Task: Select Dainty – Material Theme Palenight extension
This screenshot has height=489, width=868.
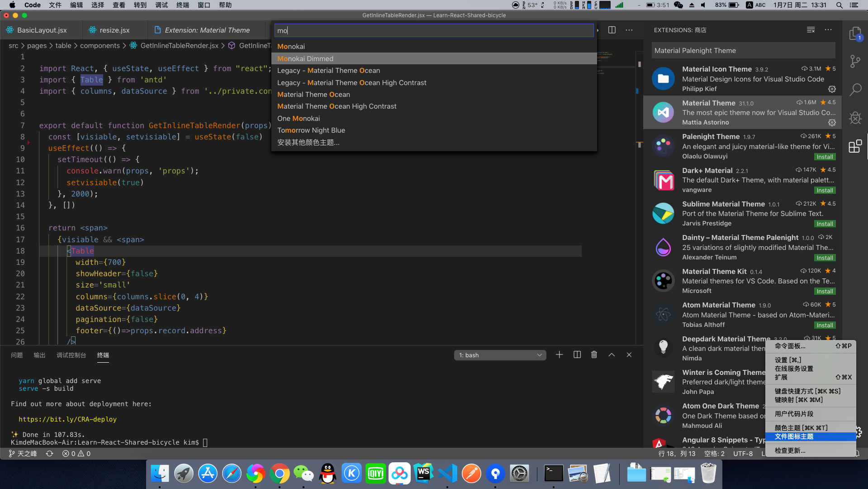Action: tap(743, 247)
